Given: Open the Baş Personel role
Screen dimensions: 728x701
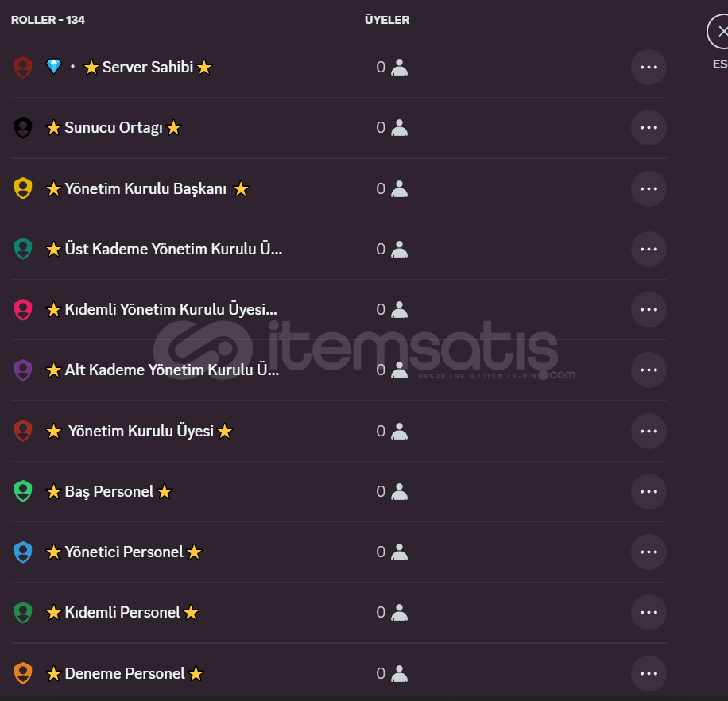Looking at the screenshot, I should point(339,492).
